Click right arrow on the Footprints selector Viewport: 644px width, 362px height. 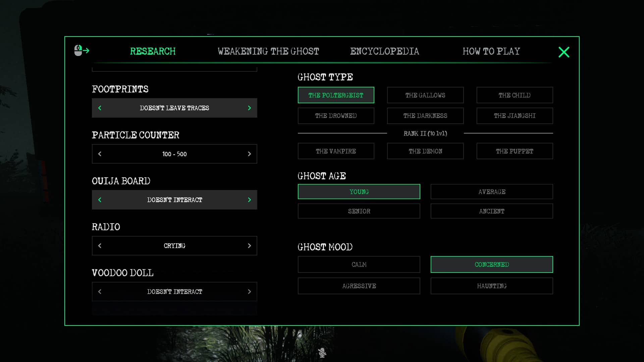tap(249, 108)
